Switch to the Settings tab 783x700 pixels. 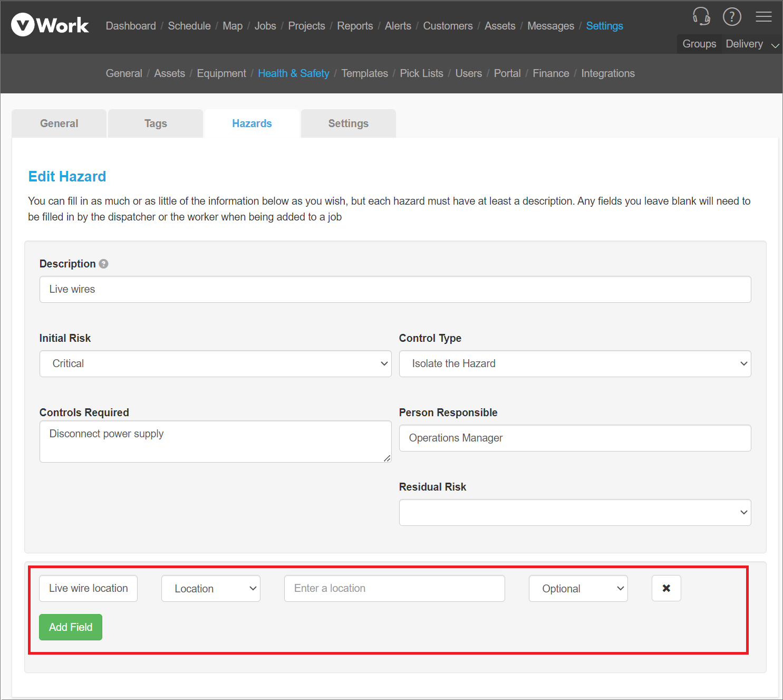tap(348, 123)
